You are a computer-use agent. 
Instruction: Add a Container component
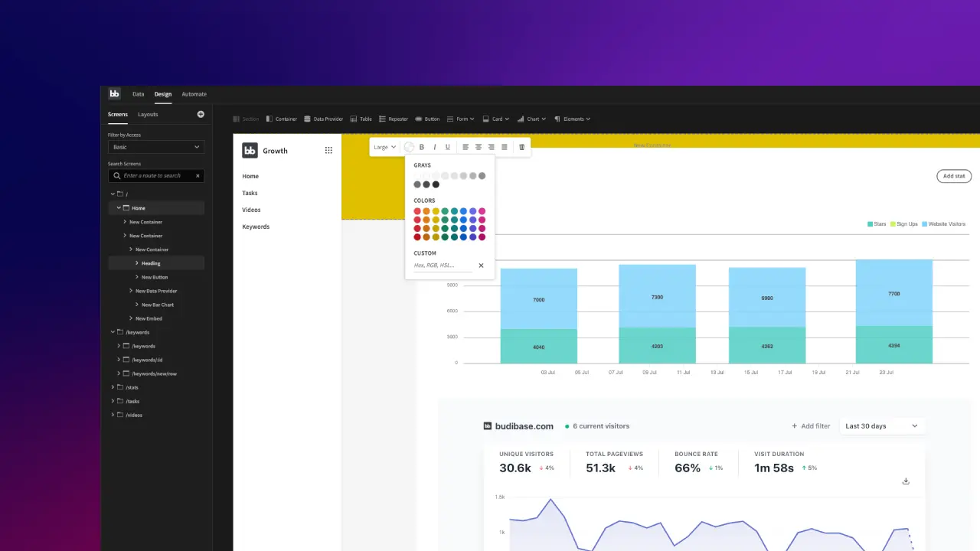[x=281, y=119]
